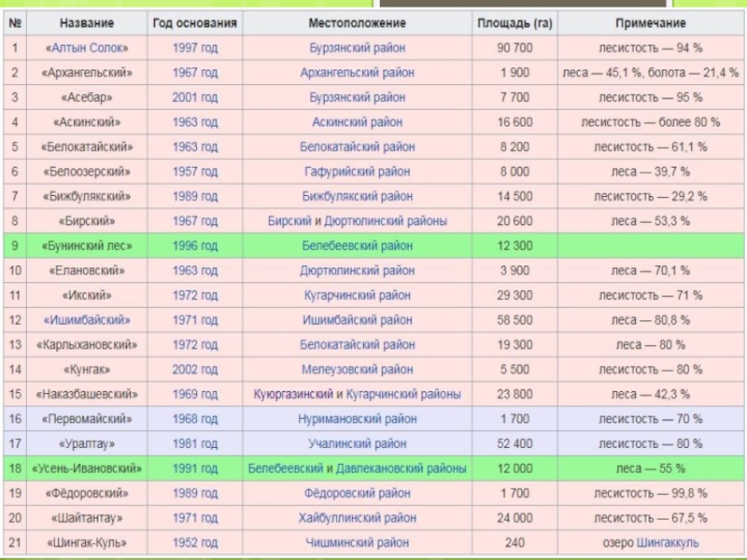Click the «Карлыхановский» name cell
This screenshot has width=747, height=560.
[x=87, y=344]
